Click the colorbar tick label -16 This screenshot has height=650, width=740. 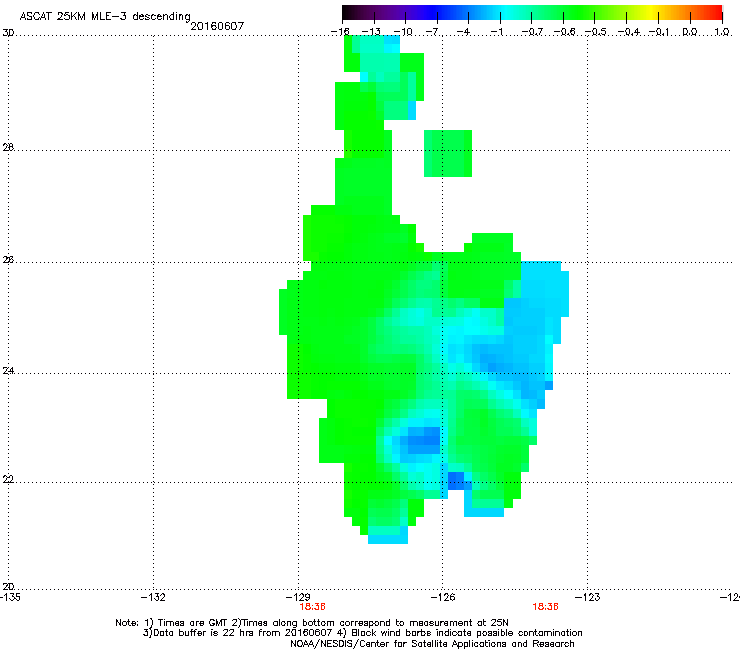click(340, 32)
